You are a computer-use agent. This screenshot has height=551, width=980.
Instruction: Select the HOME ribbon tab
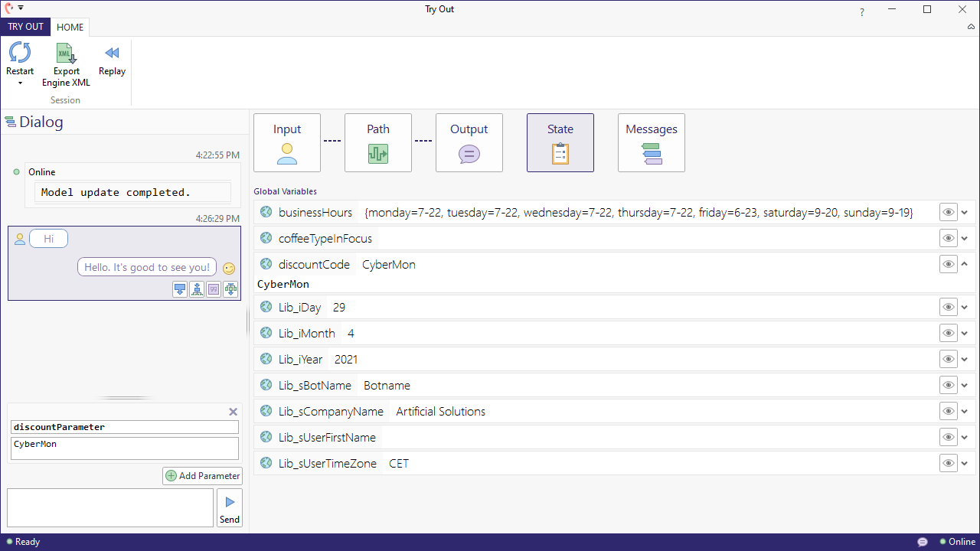click(70, 27)
